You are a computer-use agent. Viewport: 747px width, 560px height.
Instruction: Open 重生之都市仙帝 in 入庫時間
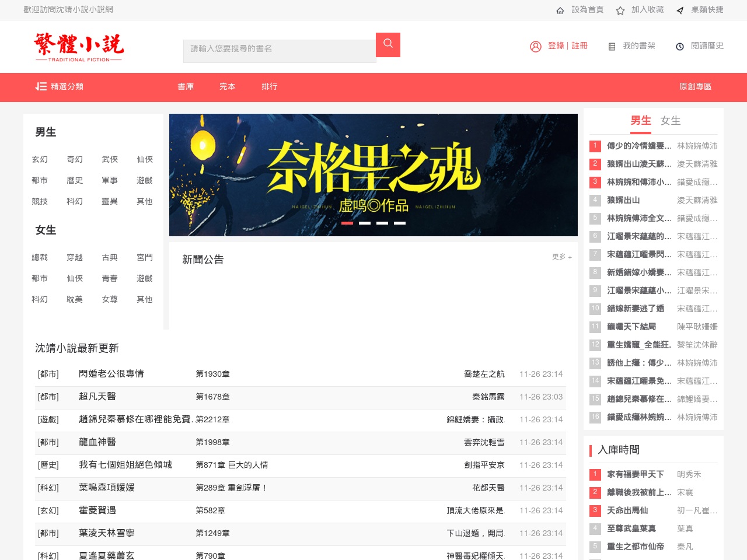pos(636,547)
